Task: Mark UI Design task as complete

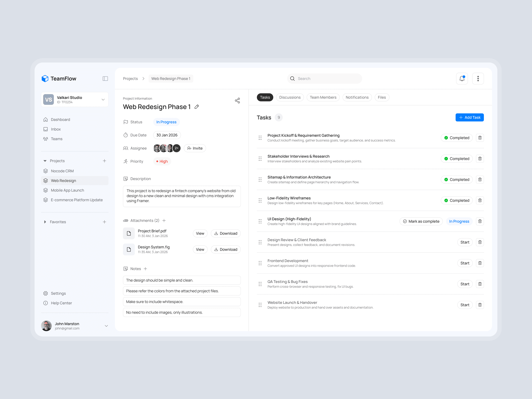Action: pos(421,221)
